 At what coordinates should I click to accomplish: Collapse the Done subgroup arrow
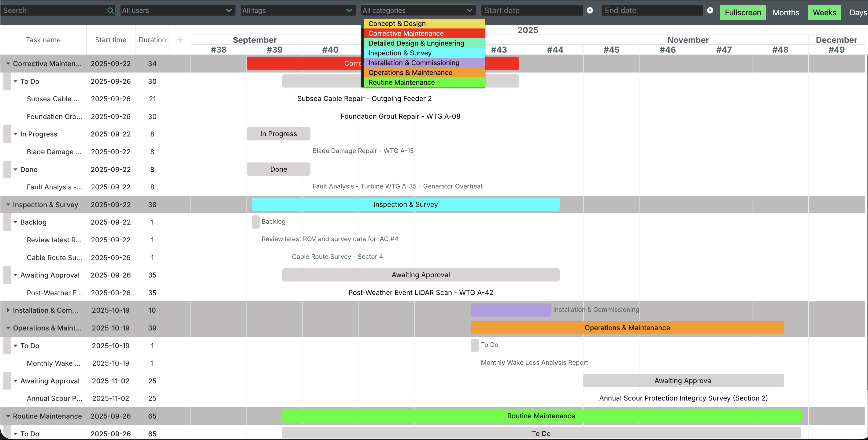[x=16, y=169]
